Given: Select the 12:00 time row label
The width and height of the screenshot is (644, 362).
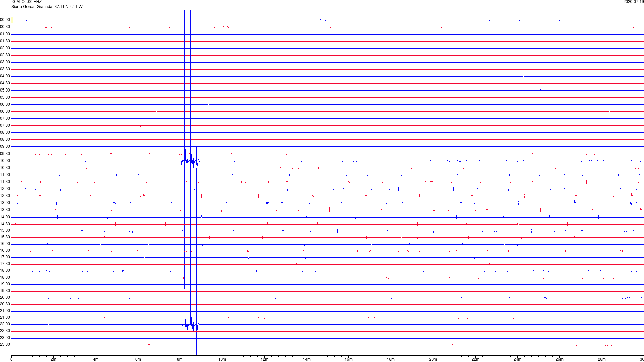Looking at the screenshot, I should pyautogui.click(x=5, y=189).
